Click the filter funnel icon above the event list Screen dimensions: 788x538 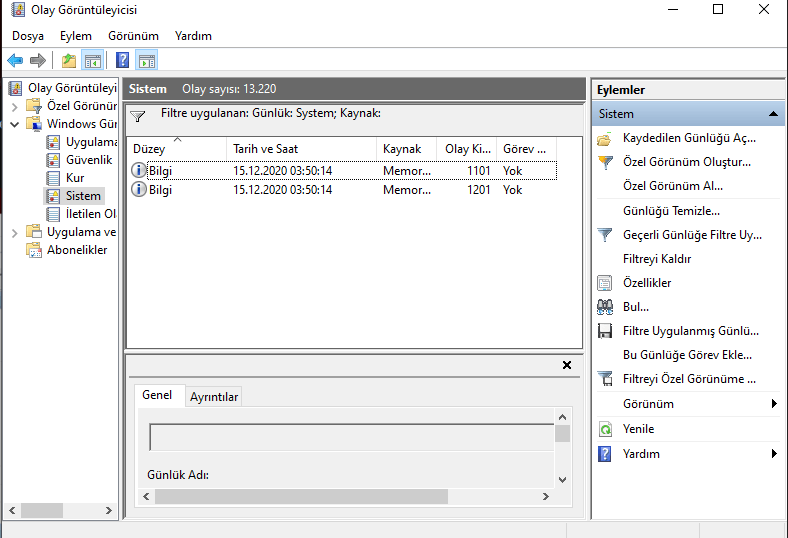click(138, 117)
